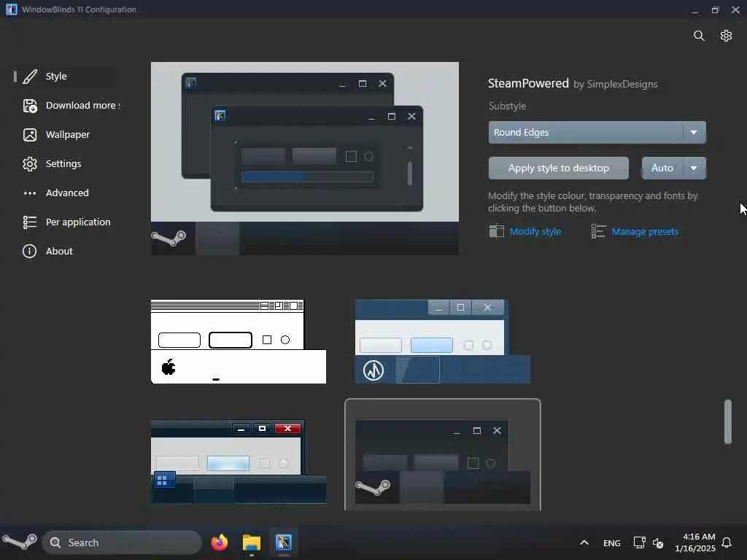Open the Modify style link
747x560 pixels.
tap(535, 231)
